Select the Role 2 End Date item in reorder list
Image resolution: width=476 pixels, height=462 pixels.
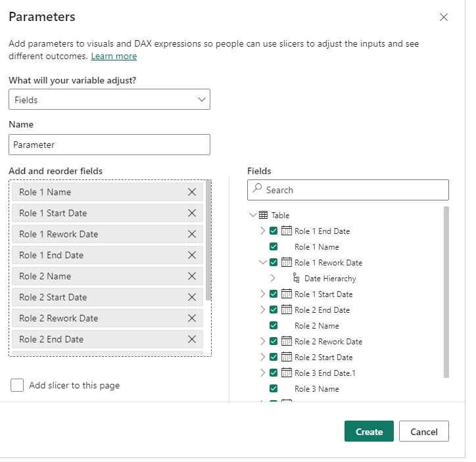point(107,339)
